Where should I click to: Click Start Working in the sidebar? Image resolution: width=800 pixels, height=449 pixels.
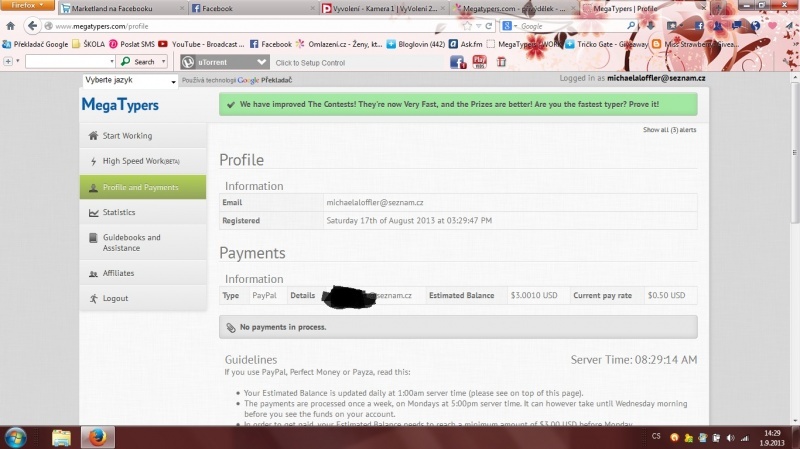click(x=127, y=136)
